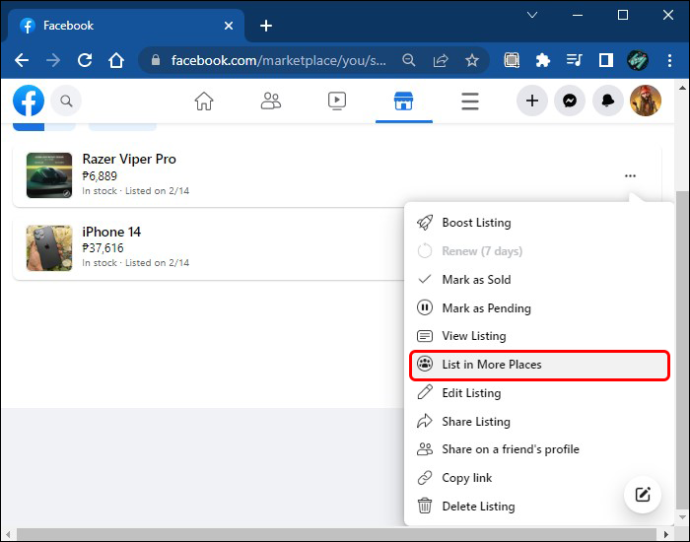Switch to the Facebook browser tab

[126, 26]
